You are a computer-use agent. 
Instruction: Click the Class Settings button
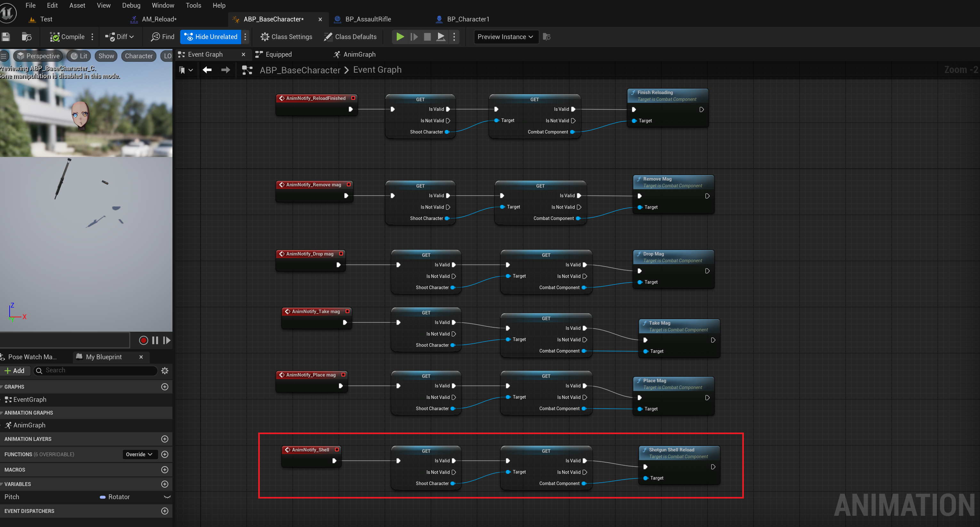286,36
